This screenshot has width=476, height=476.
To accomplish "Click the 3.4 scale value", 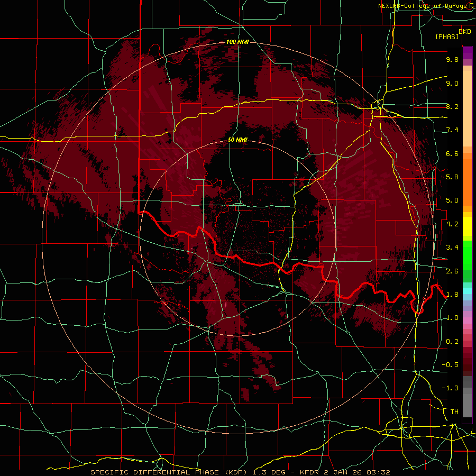I will click(452, 247).
